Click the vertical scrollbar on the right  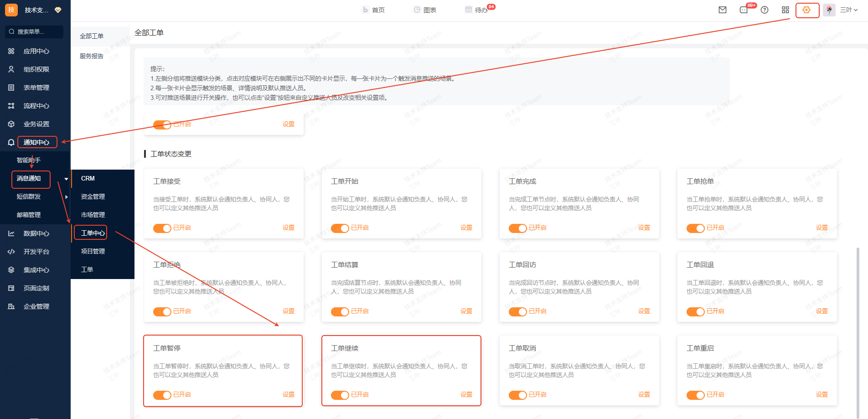click(858, 319)
